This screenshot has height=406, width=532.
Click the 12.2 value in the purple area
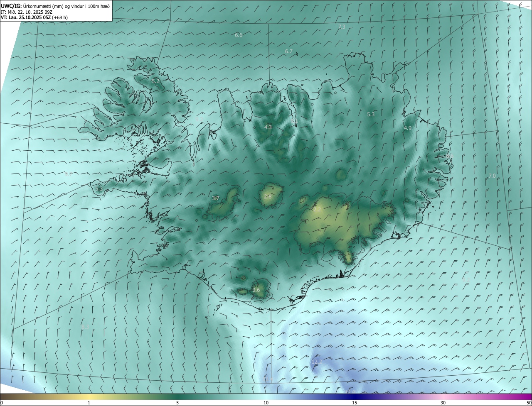point(317,362)
